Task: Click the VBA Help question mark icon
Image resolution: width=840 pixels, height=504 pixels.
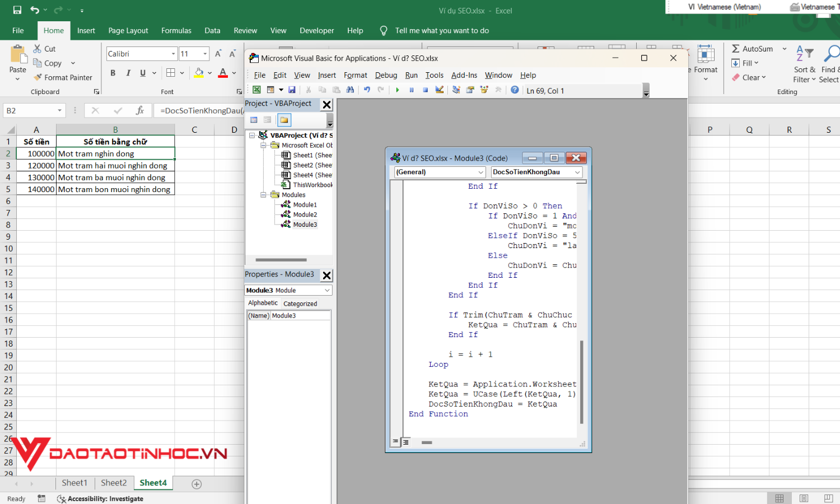Action: point(515,90)
